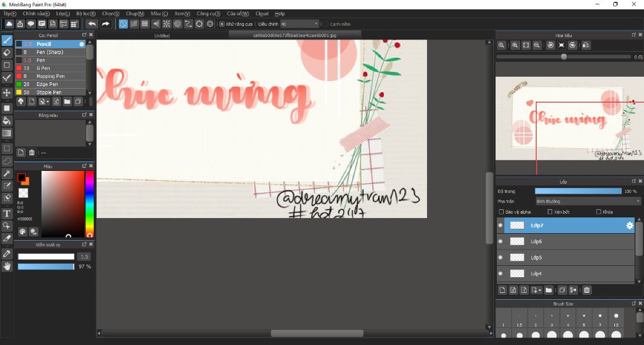Pick brush size 10 preset
This screenshot has height=345, width=644.
(616, 319)
